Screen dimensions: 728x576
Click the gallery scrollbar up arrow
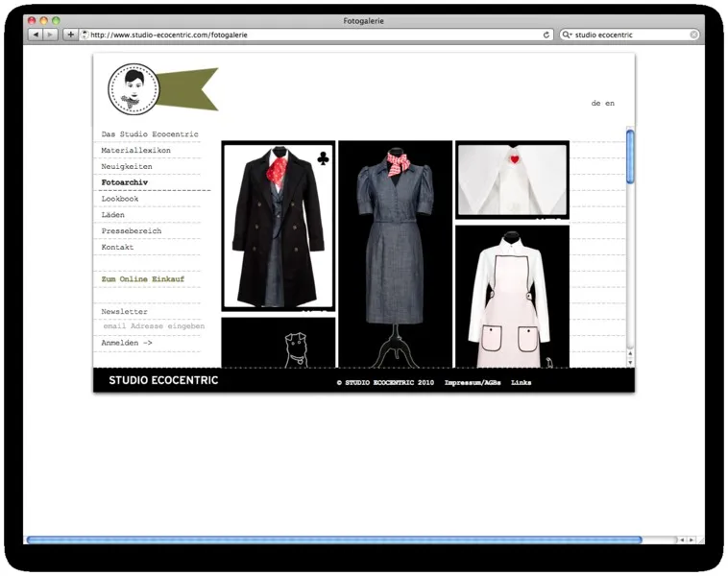(x=630, y=354)
